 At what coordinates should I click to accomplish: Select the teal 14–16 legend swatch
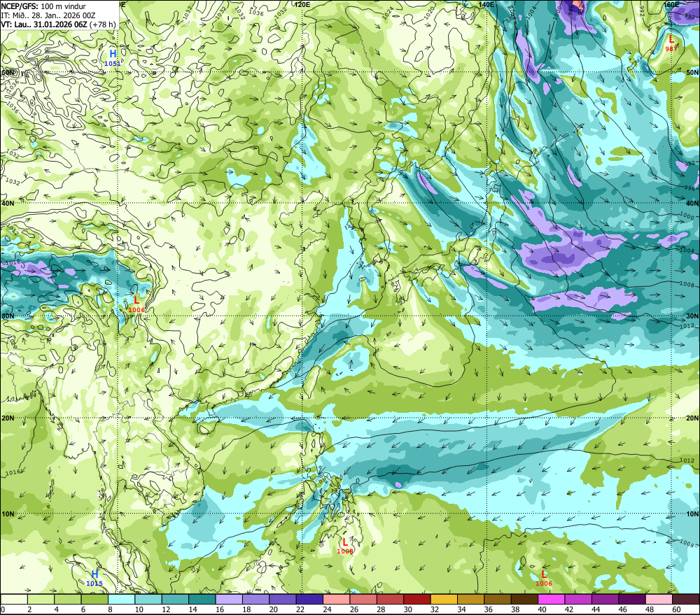click(202, 600)
